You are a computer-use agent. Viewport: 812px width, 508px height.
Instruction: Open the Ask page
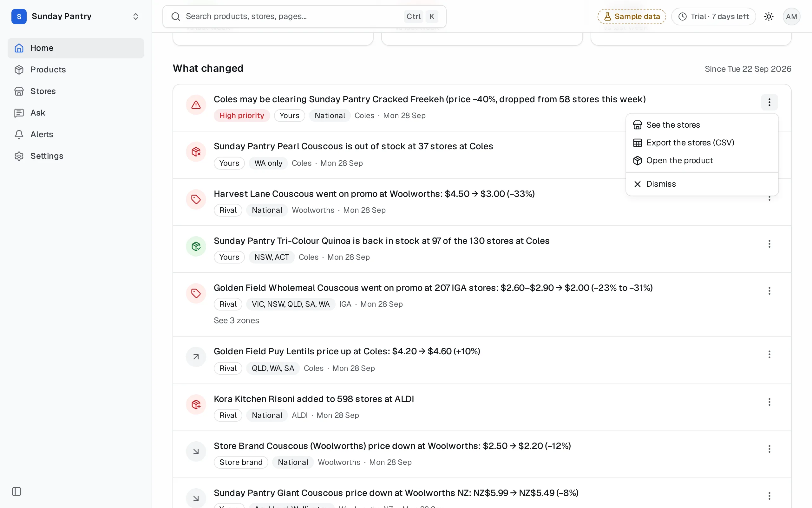tap(75, 112)
